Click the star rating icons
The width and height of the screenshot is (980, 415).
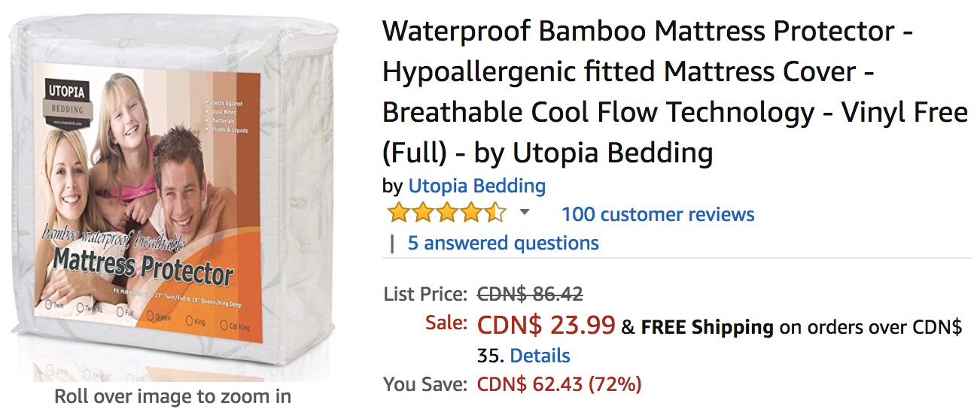pyautogui.click(x=446, y=214)
